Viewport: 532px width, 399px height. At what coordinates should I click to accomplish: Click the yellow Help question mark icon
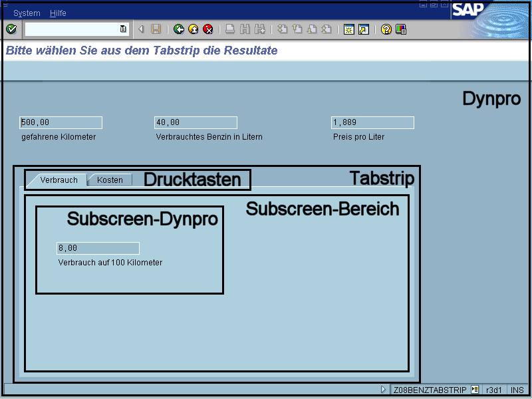pyautogui.click(x=386, y=29)
